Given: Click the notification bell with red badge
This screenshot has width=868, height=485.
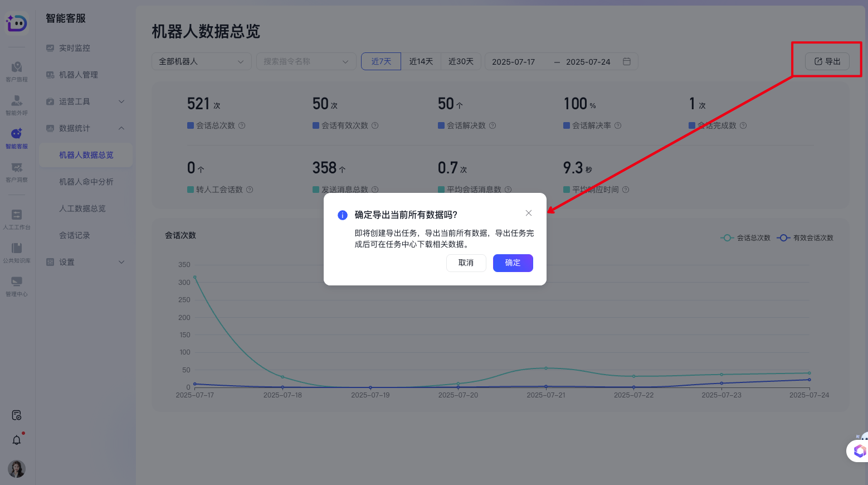Looking at the screenshot, I should point(16,440).
